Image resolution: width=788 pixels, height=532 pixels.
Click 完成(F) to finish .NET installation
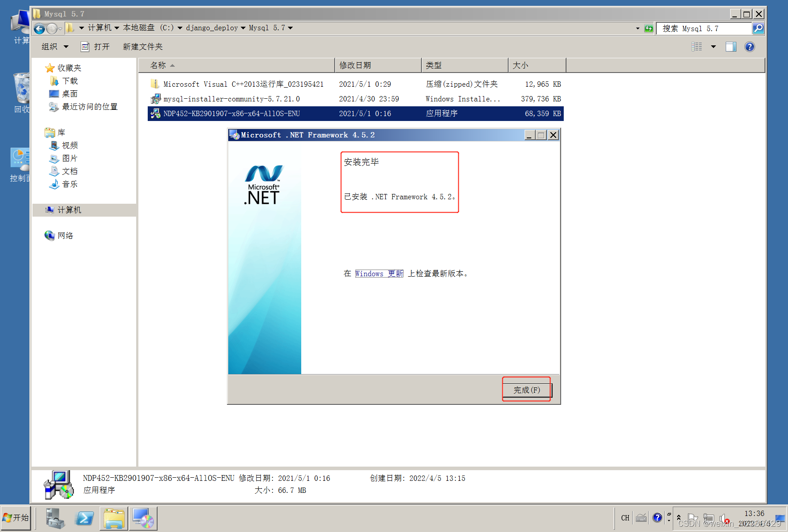click(x=527, y=390)
